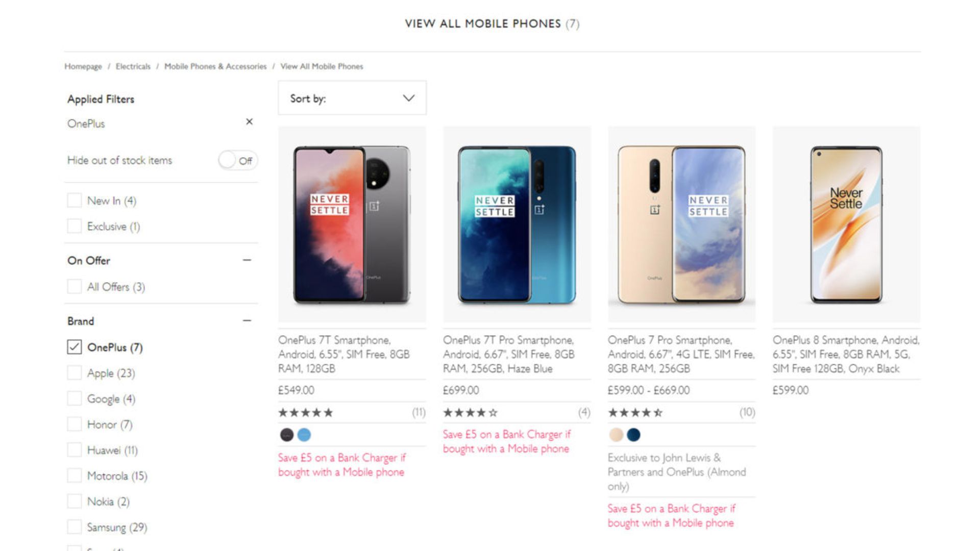The height and width of the screenshot is (551, 980).
Task: Uncheck the OnePlus brand checkbox
Action: coord(75,347)
